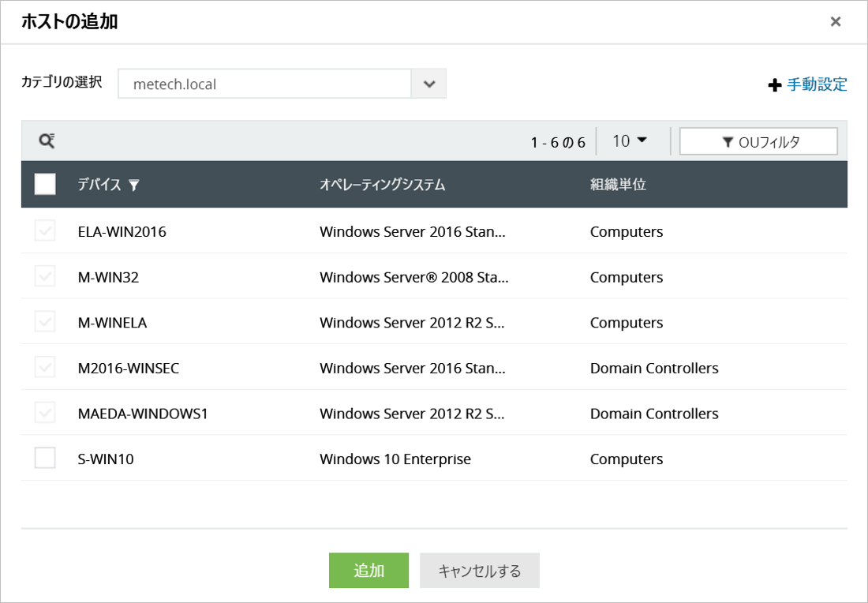Toggle the select-all checkbox in header
The image size is (868, 603).
coord(45,185)
